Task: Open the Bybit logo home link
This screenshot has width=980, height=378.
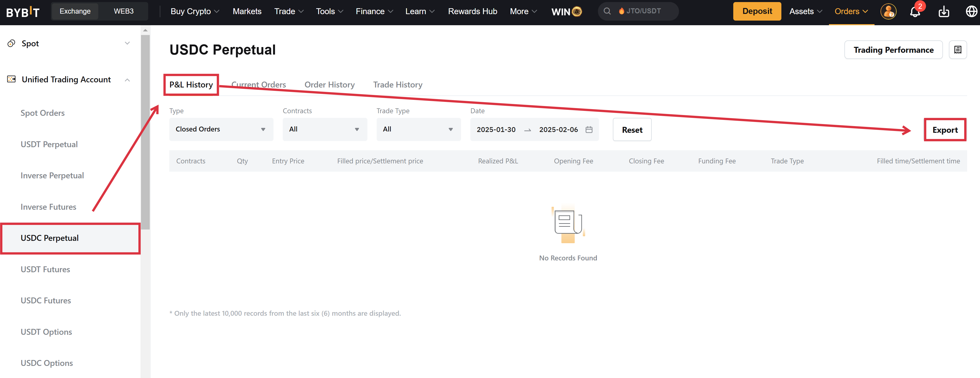Action: coord(23,12)
